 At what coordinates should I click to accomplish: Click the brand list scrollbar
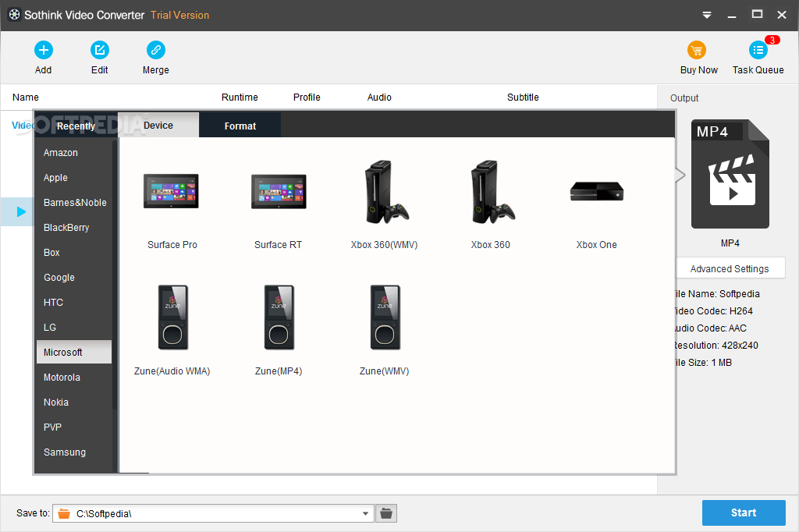[x=115, y=275]
